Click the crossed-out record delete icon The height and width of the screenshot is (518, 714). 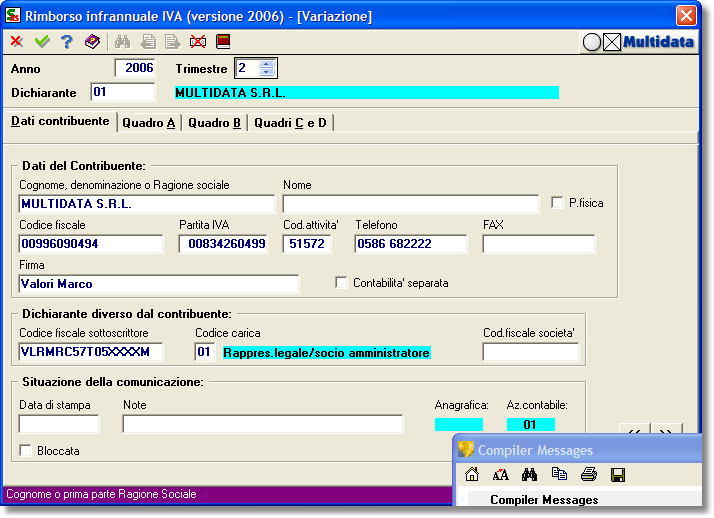tap(198, 42)
